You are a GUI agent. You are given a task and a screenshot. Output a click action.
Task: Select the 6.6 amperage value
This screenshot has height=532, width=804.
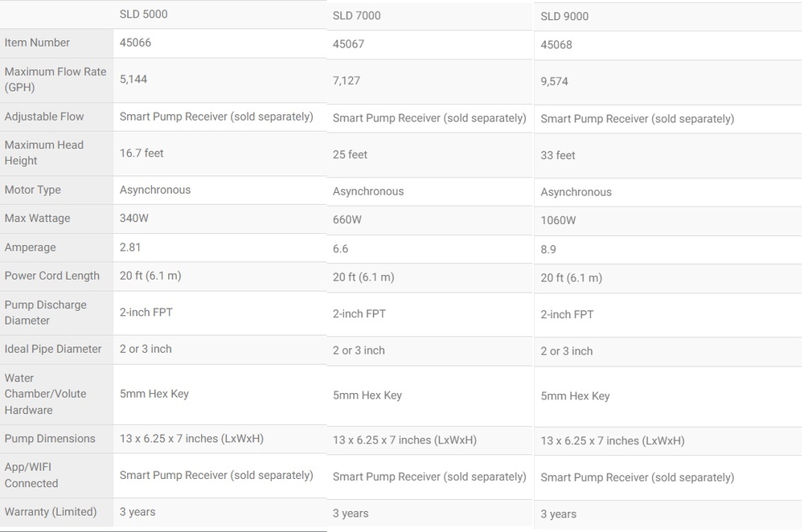340,249
